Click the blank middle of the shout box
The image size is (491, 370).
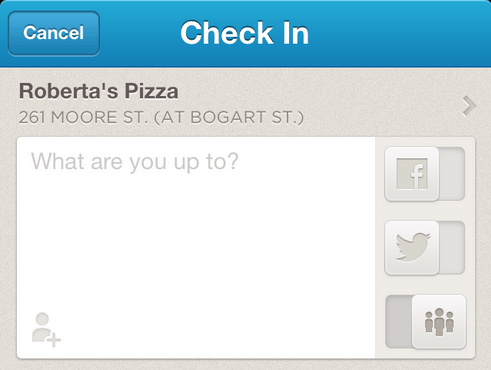pyautogui.click(x=196, y=248)
